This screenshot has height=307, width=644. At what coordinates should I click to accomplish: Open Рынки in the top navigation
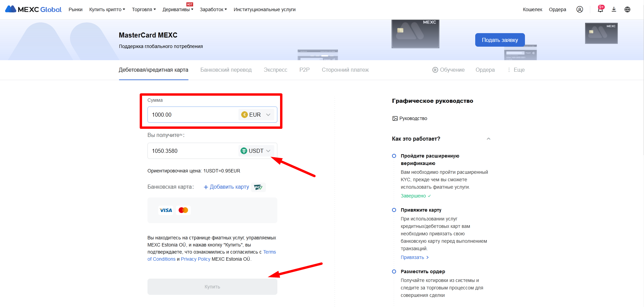pyautogui.click(x=75, y=9)
